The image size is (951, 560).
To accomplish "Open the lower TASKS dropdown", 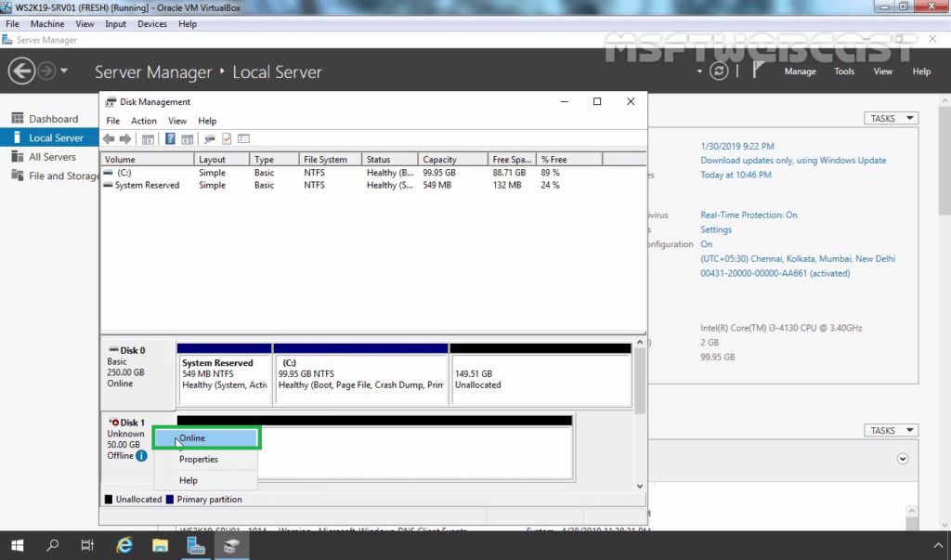I will (891, 430).
